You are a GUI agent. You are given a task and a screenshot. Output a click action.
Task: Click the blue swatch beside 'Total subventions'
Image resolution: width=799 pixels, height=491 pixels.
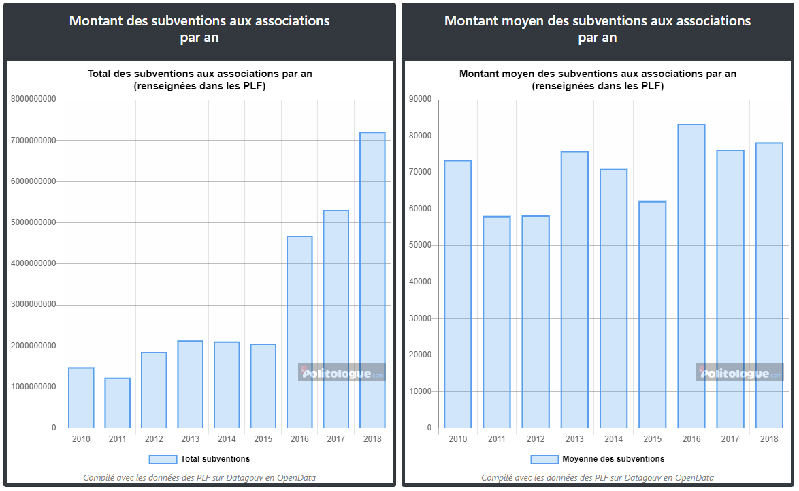[162, 459]
